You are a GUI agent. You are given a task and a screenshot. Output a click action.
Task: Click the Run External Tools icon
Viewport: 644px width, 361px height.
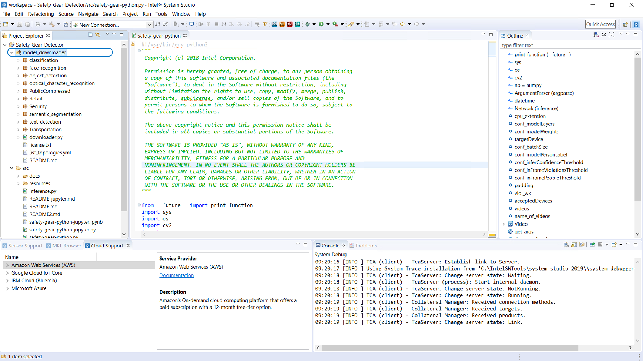(x=335, y=24)
